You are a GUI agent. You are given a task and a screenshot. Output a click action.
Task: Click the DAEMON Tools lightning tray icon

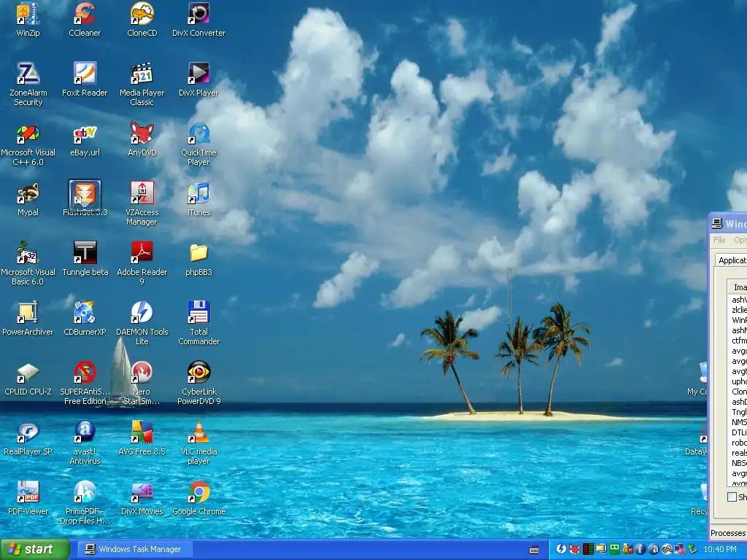(561, 549)
